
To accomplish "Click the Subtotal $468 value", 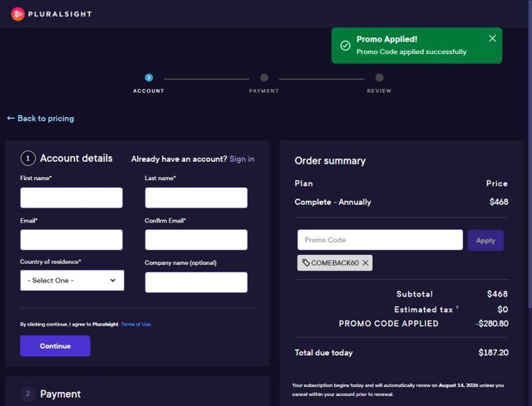I will [497, 294].
